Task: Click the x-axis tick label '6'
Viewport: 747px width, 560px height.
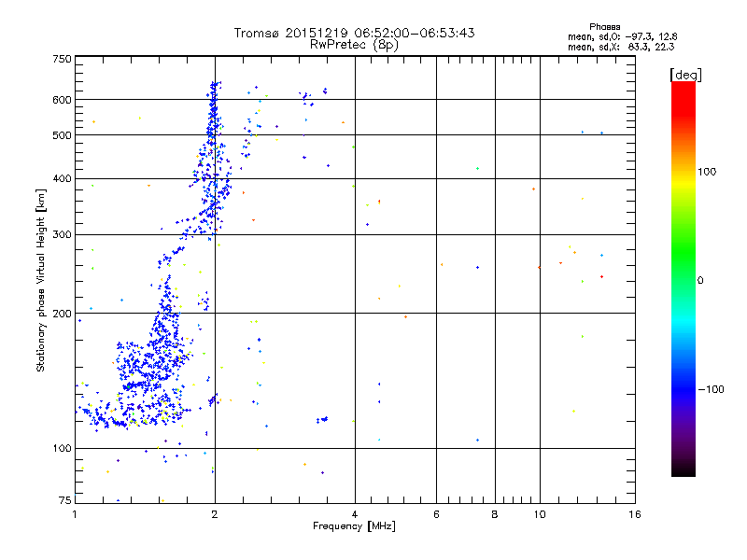Action: (x=436, y=514)
